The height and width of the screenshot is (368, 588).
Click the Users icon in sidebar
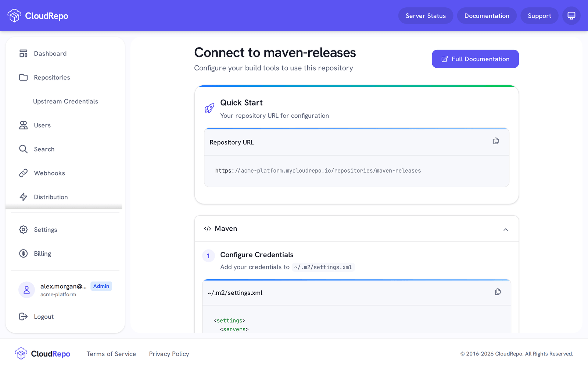(24, 125)
